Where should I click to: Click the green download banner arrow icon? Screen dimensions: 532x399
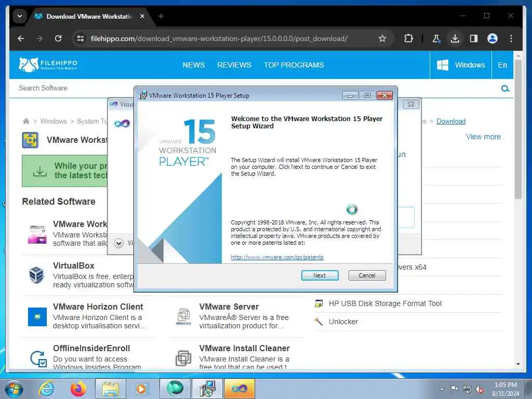[40, 171]
